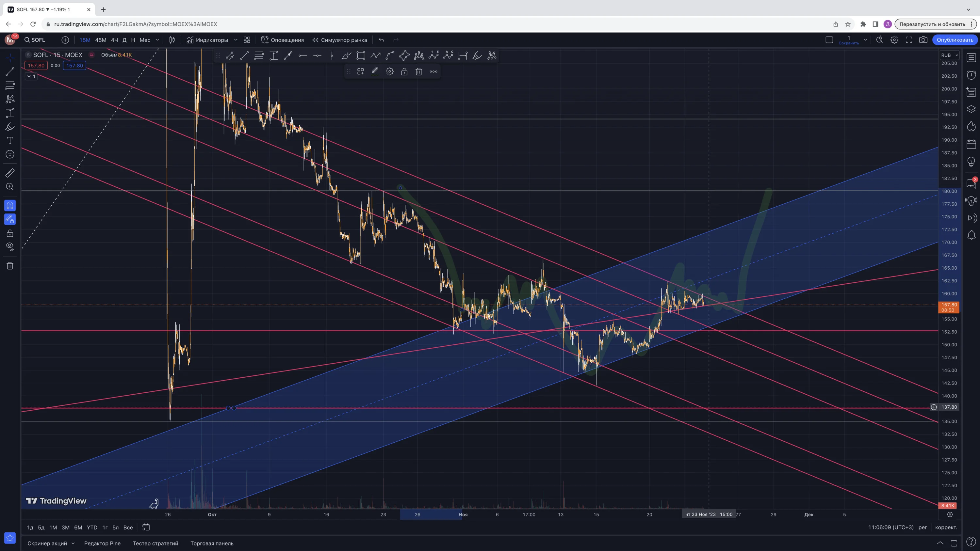Select the ruler measure tool
This screenshot has height=551, width=980.
10,173
